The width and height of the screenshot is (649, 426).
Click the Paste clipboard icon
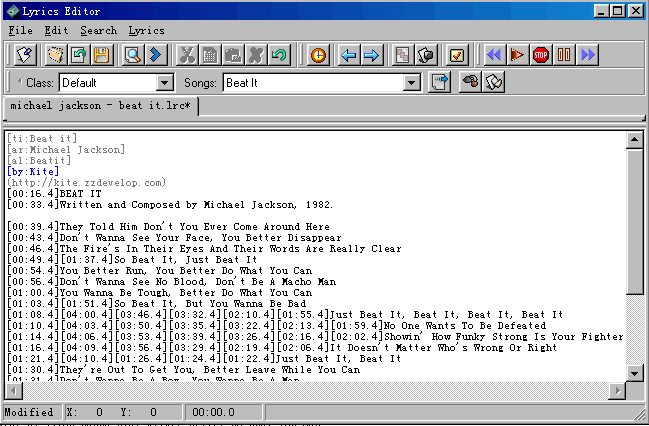233,55
